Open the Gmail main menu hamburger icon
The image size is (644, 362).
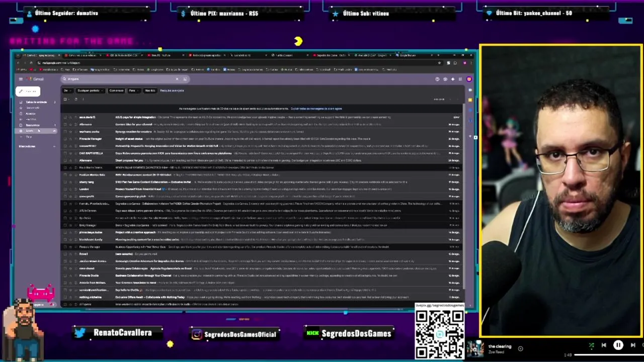click(x=21, y=79)
